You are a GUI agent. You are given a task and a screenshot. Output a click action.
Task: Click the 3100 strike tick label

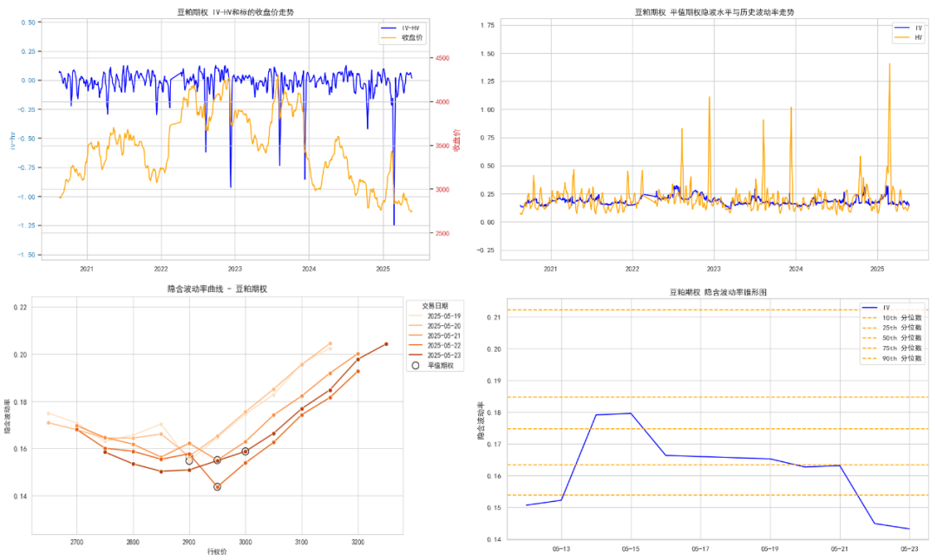[x=301, y=542]
